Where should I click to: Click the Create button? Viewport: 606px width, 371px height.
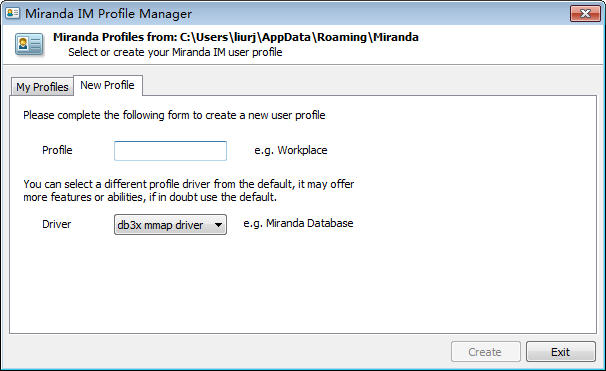485,352
